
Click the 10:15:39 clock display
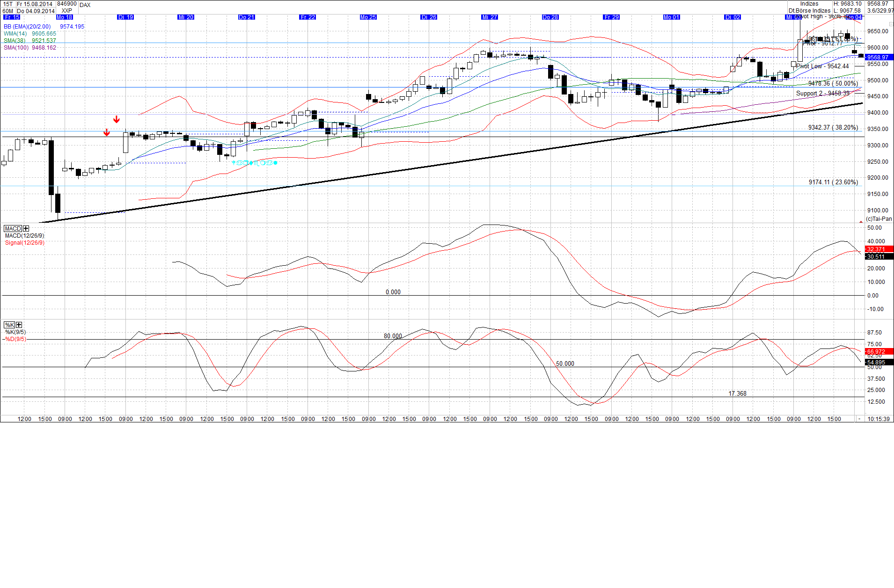pos(879,419)
